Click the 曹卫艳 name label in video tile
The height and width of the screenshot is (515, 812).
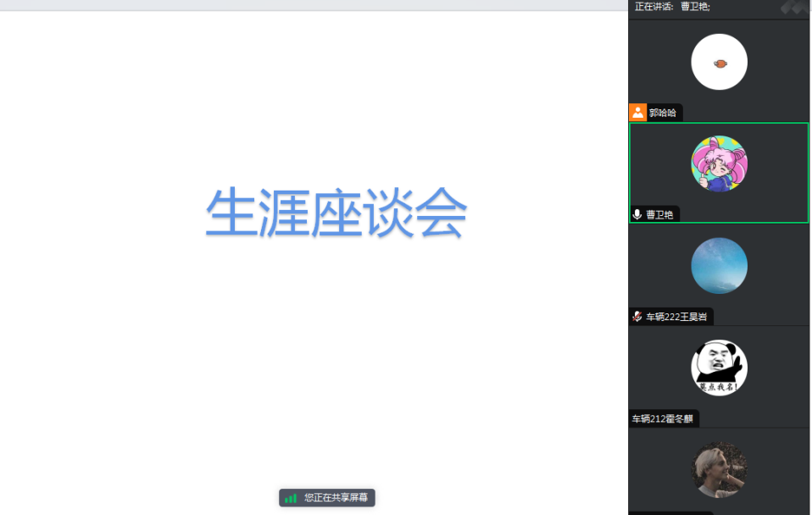tap(659, 214)
